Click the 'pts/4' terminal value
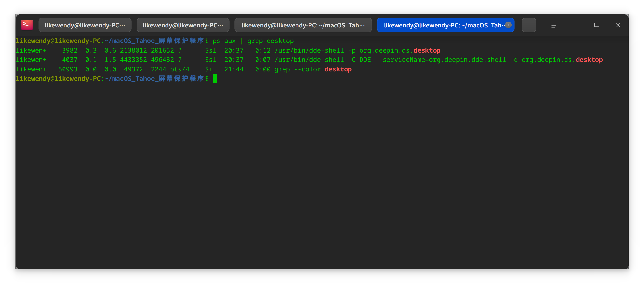This screenshot has height=286, width=644. coord(180,69)
